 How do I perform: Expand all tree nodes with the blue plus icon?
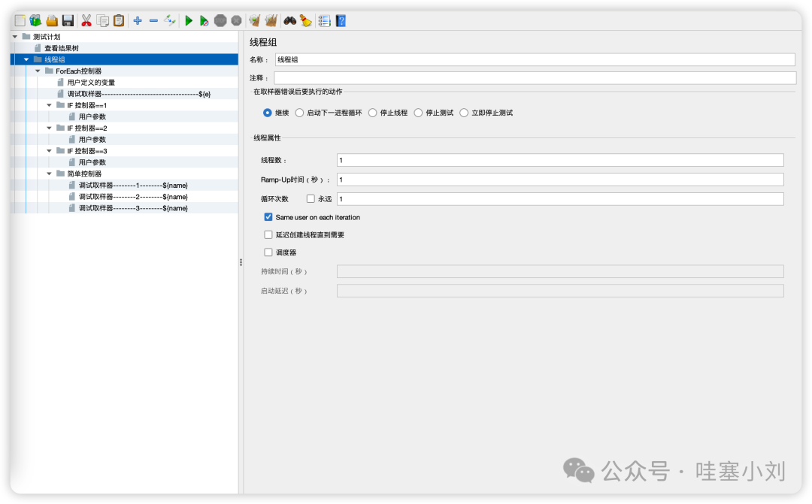point(138,21)
